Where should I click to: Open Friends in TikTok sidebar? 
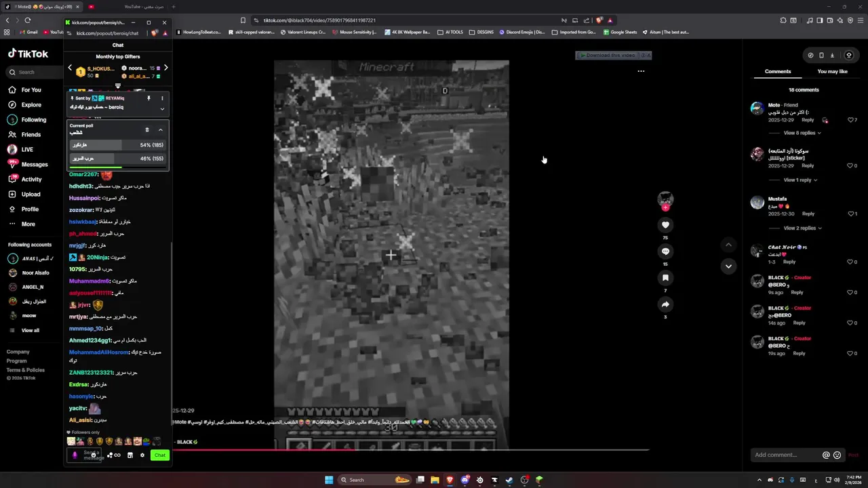point(25,134)
